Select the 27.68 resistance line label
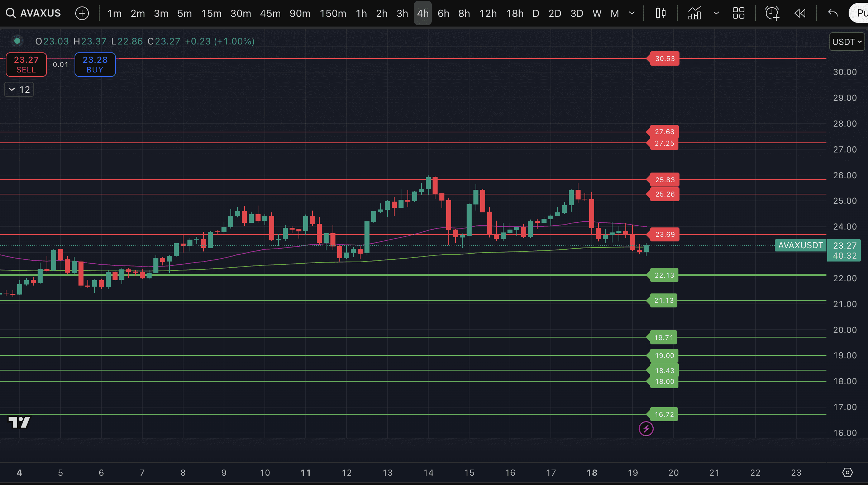The width and height of the screenshot is (868, 485). (662, 132)
